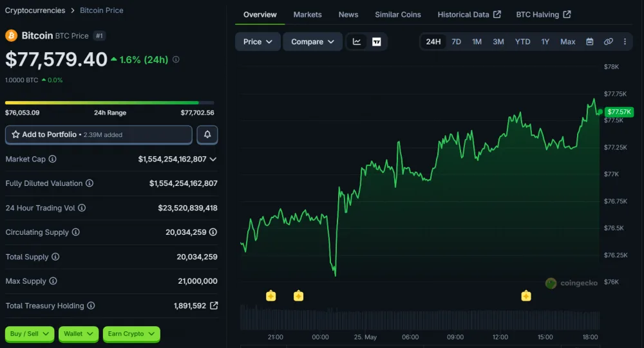
Task: Click the Total Supply value 20,034,259
Action: tap(197, 257)
